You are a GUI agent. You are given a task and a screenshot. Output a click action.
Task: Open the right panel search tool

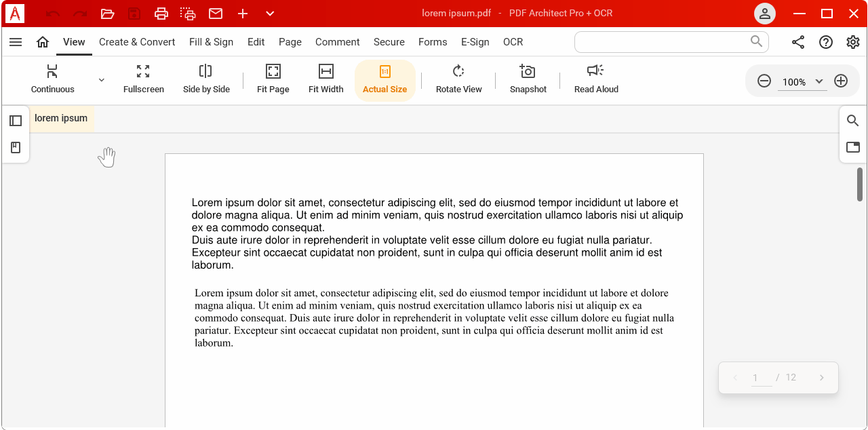pos(853,121)
